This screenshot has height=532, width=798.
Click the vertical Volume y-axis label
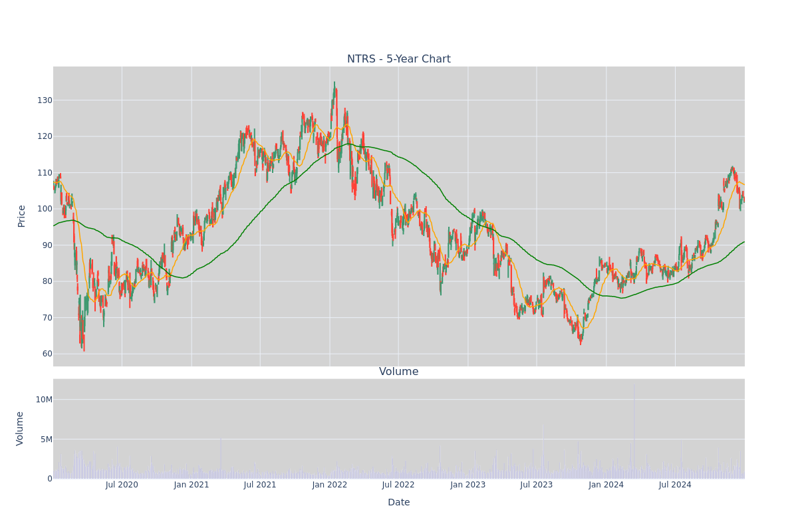pyautogui.click(x=20, y=428)
